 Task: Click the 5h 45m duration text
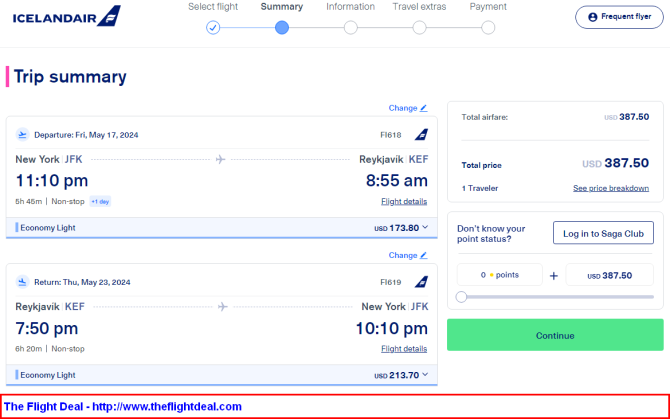[x=29, y=201]
